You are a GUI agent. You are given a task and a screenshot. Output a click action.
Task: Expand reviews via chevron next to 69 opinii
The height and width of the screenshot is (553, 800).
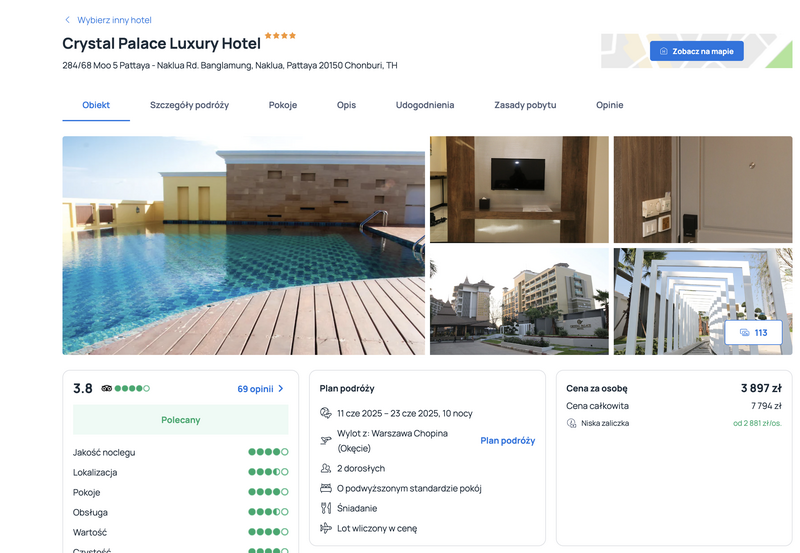coord(281,389)
